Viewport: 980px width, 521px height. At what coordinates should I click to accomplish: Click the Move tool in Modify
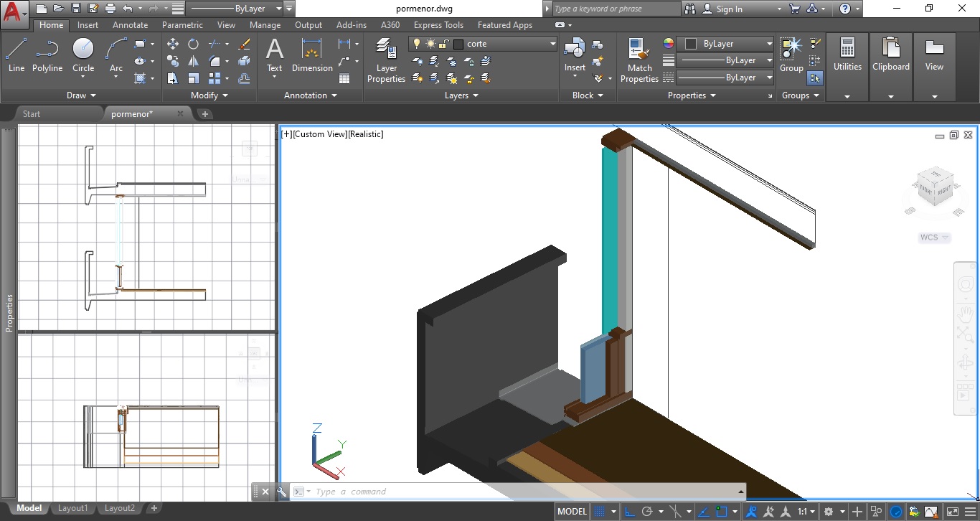pos(173,44)
